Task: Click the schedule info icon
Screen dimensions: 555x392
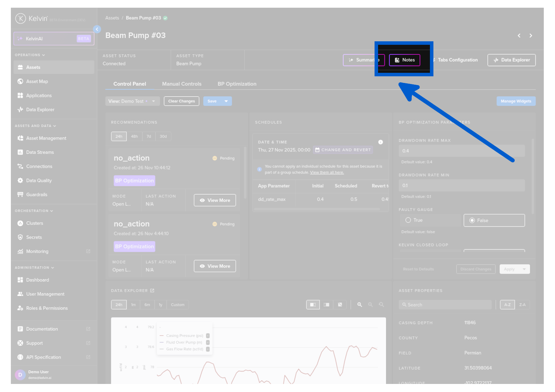Action: tap(381, 142)
